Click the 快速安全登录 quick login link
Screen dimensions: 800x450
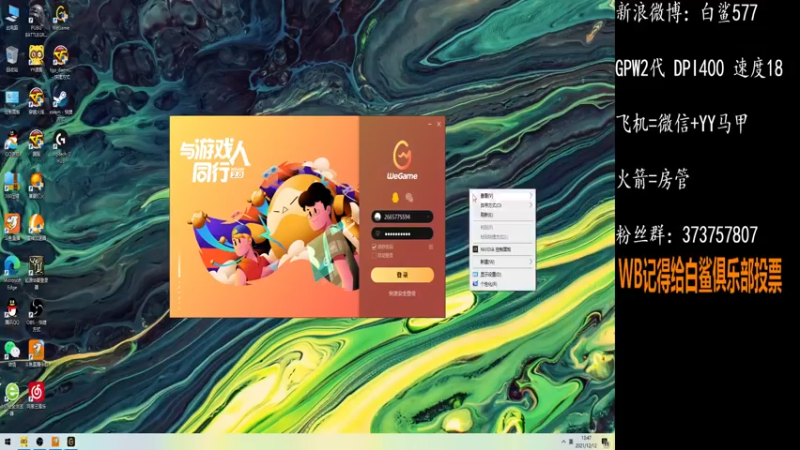coord(402,294)
